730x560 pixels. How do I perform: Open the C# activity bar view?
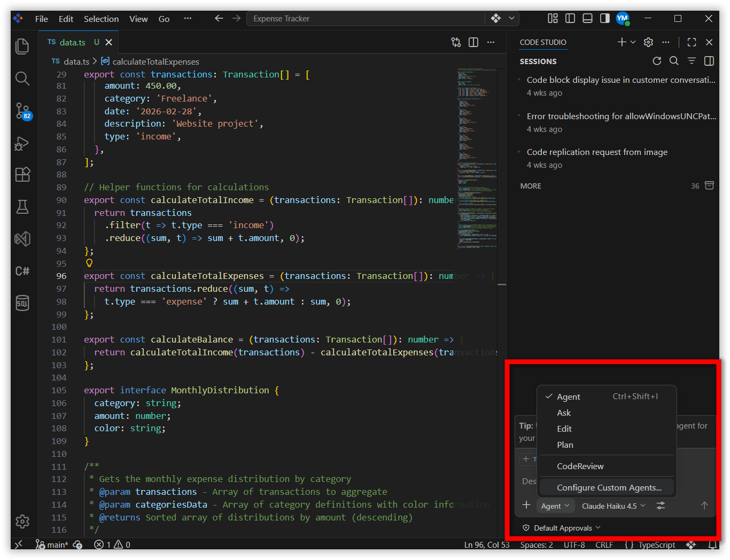click(x=22, y=271)
